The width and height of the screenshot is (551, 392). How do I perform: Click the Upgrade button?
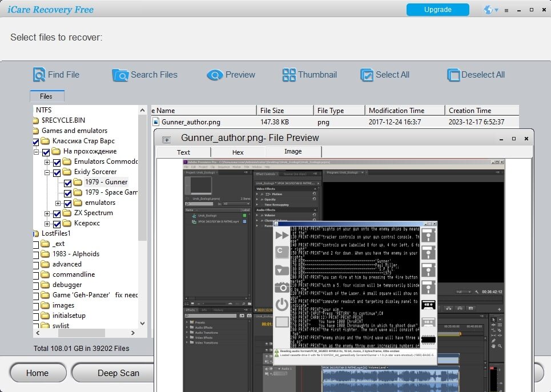click(x=437, y=10)
